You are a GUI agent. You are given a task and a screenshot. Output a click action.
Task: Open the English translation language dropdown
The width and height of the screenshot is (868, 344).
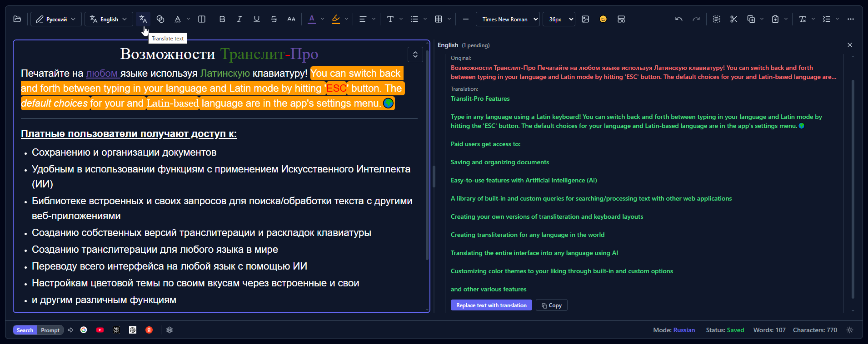[x=109, y=19]
